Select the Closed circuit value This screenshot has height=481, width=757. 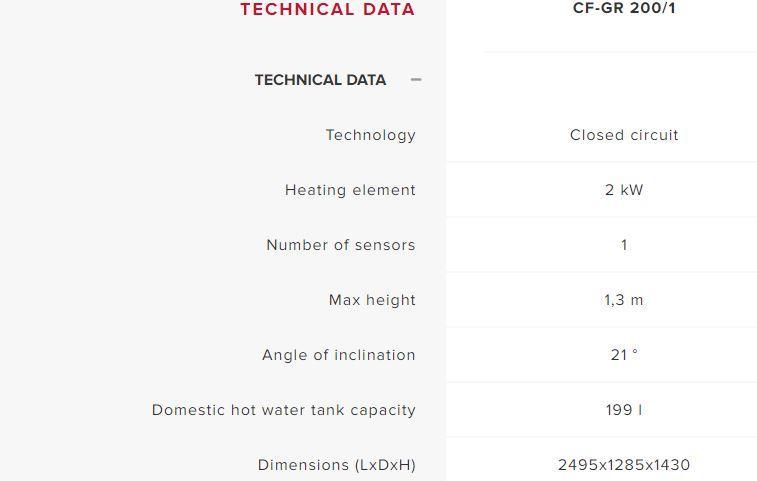[x=624, y=135]
